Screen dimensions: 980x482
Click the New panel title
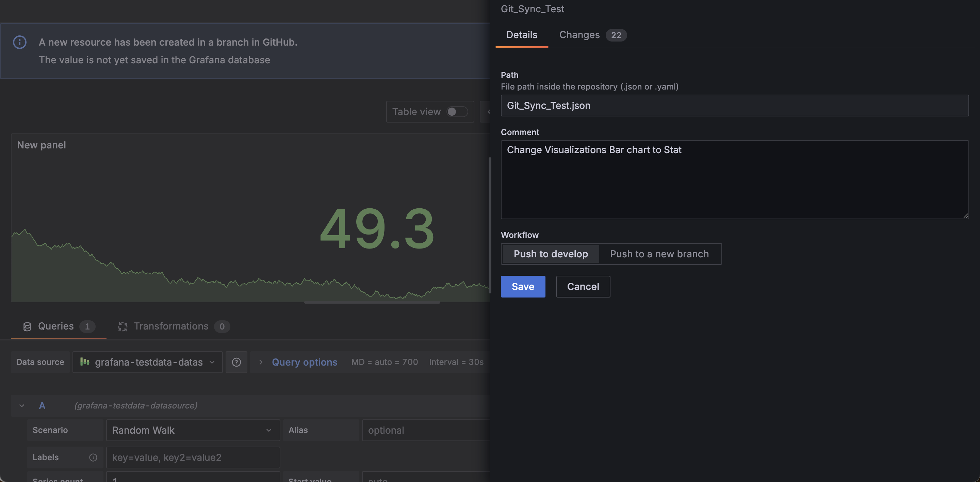pyautogui.click(x=42, y=145)
